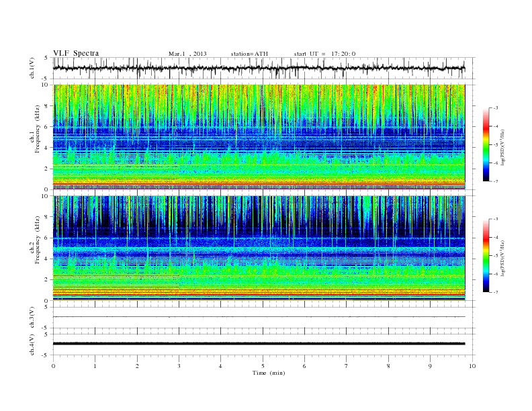
Task: Click the flat ch.3 waveform trace
Action: tap(259, 317)
